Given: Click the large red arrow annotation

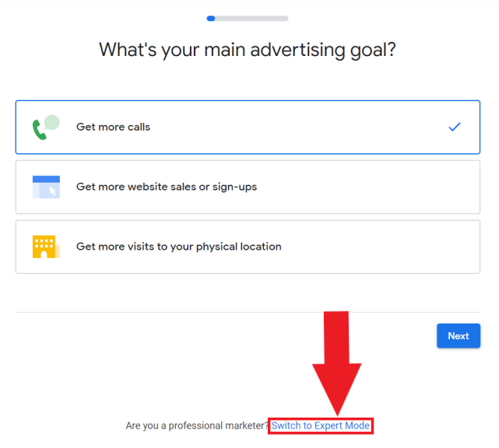Looking at the screenshot, I should point(337,362).
